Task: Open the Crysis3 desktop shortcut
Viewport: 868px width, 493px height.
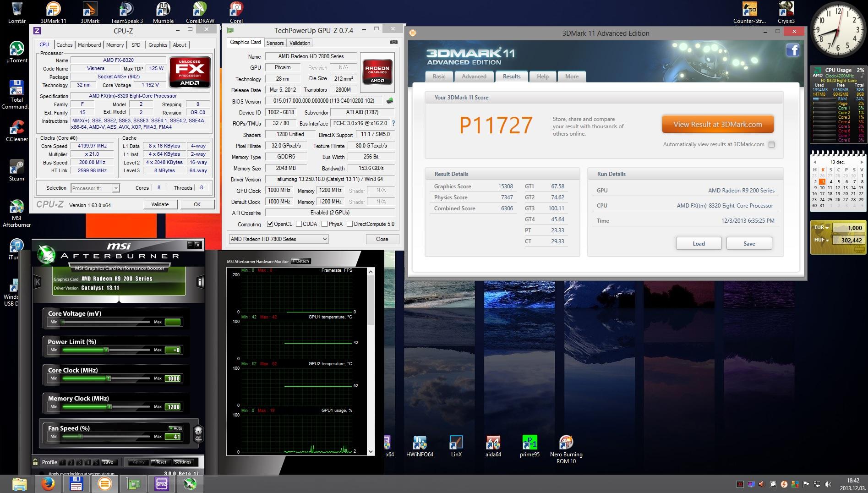Action: click(786, 12)
